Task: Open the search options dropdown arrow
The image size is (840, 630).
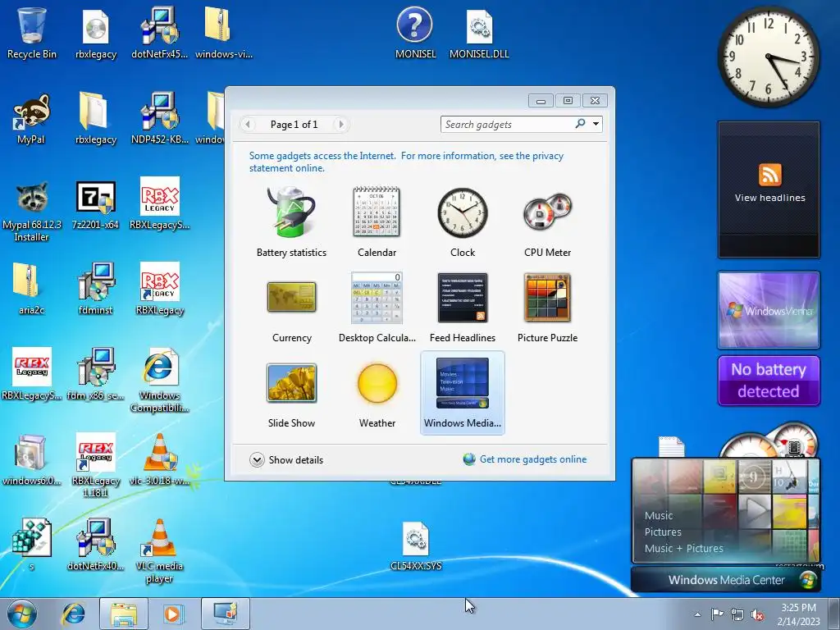Action: point(596,124)
